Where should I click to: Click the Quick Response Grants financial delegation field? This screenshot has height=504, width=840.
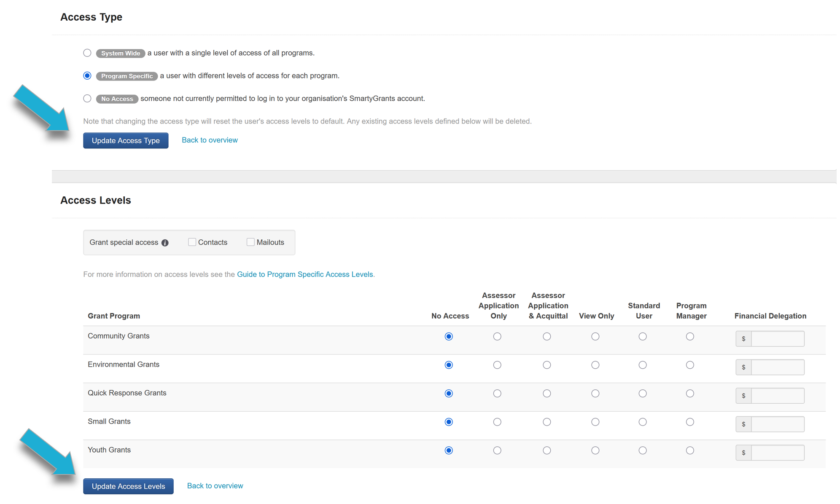click(x=777, y=396)
